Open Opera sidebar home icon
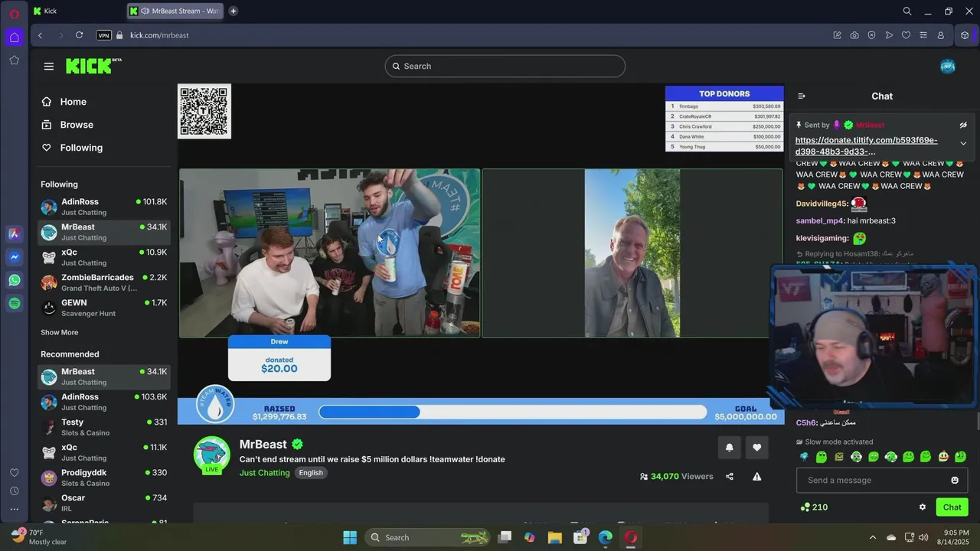Viewport: 980px width, 551px height. click(15, 37)
